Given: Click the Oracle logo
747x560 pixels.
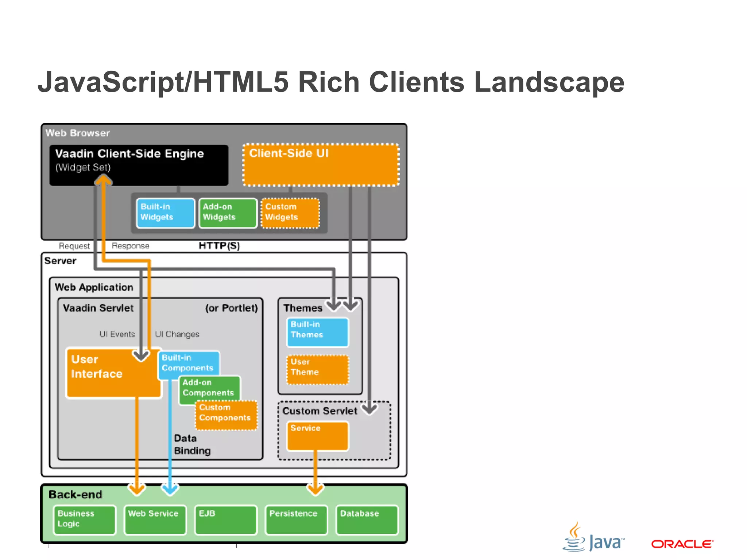Looking at the screenshot, I should (682, 544).
